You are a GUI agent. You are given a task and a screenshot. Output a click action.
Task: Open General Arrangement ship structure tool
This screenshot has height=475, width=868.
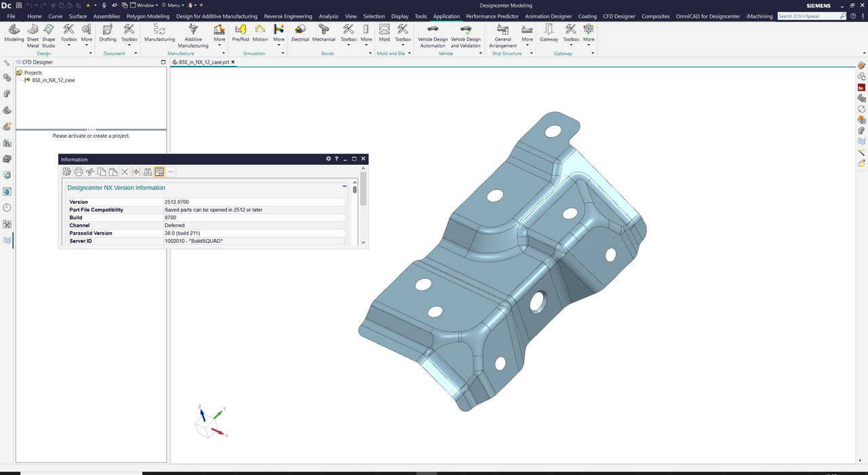click(x=503, y=35)
